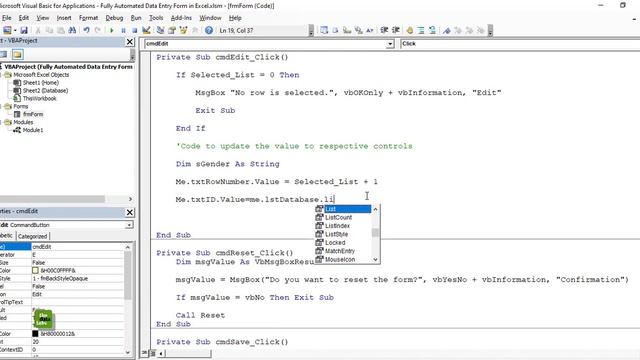Click the View Object icon in the Project panel

click(4, 54)
